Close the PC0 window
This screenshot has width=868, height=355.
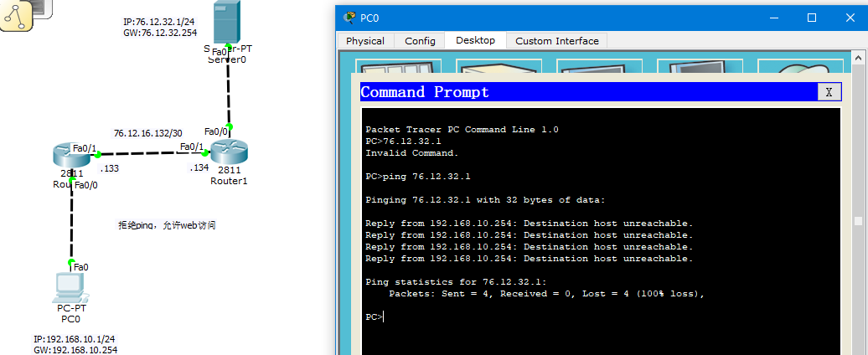pos(850,18)
